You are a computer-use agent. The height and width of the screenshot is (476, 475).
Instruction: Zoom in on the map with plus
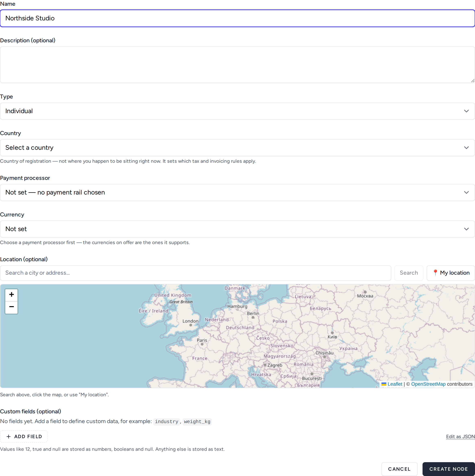(x=11, y=295)
